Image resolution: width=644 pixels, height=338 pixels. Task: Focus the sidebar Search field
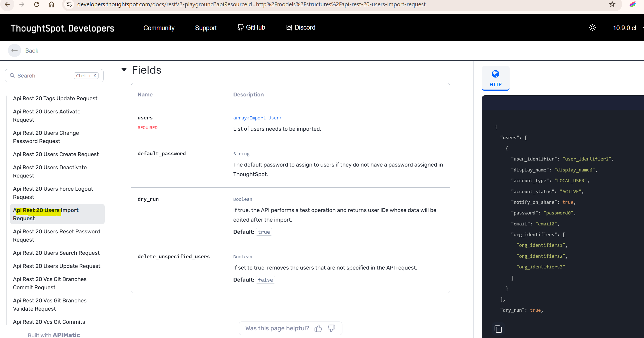click(54, 76)
